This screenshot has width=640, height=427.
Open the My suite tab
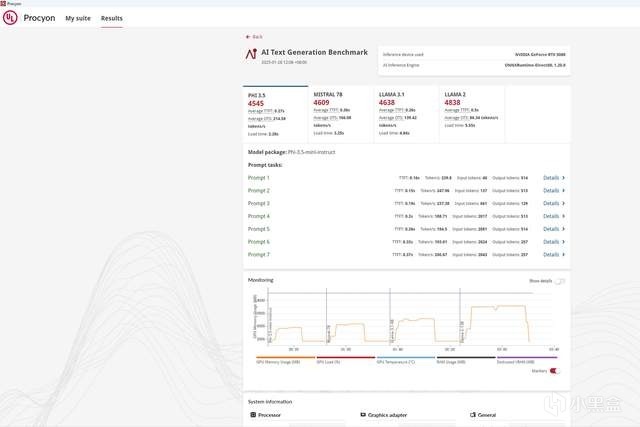pos(78,18)
